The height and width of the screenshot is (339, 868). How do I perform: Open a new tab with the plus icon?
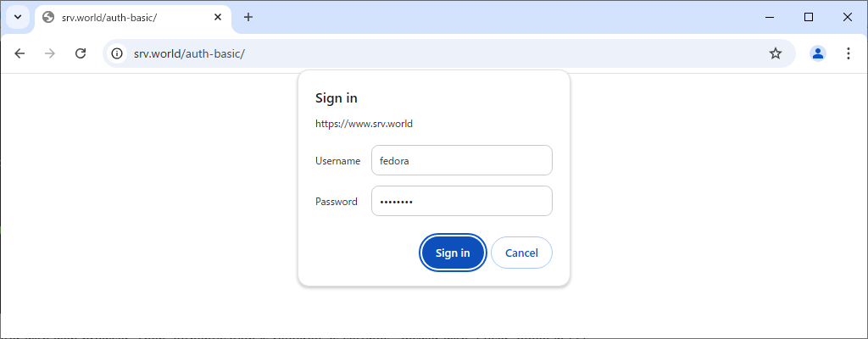coord(248,17)
